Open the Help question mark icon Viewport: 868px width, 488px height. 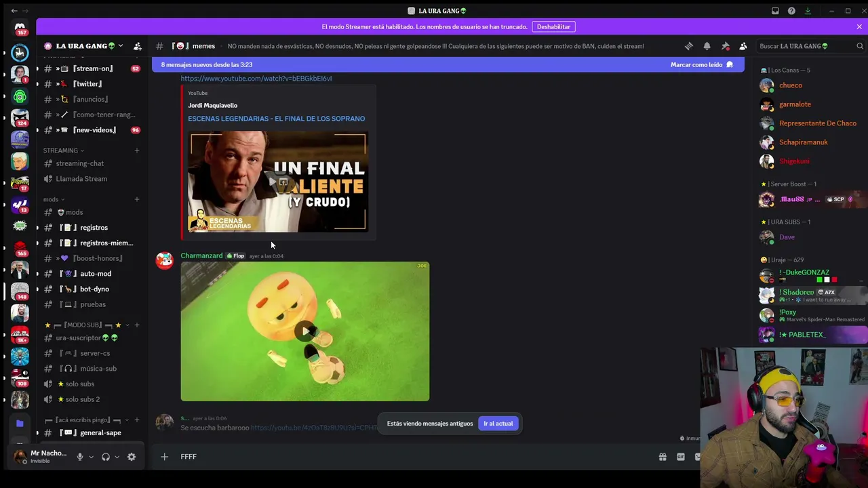pyautogui.click(x=791, y=11)
